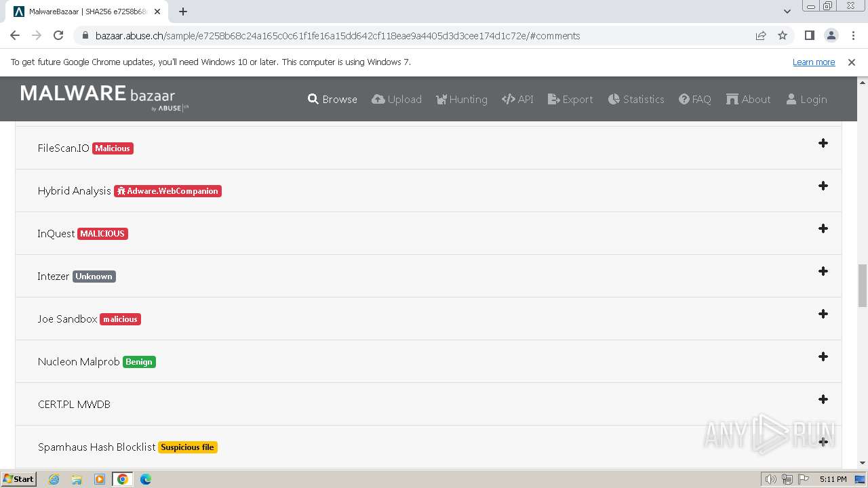This screenshot has height=488, width=868.
Task: Open the tab search dropdown
Action: 787,12
